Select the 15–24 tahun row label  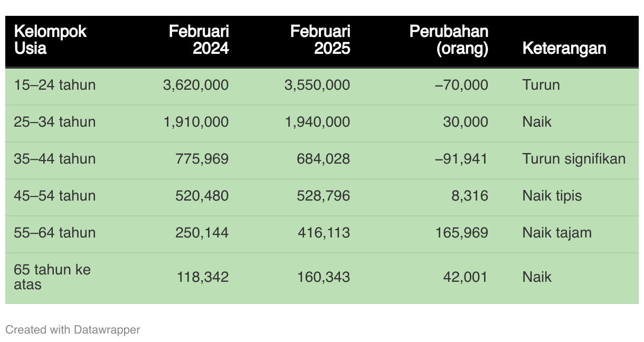pyautogui.click(x=55, y=84)
